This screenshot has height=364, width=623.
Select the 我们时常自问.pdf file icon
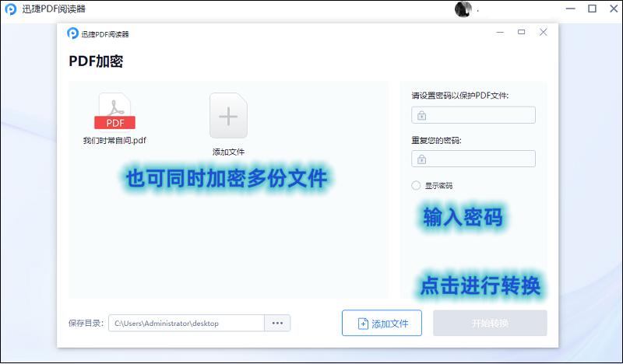coord(114,111)
